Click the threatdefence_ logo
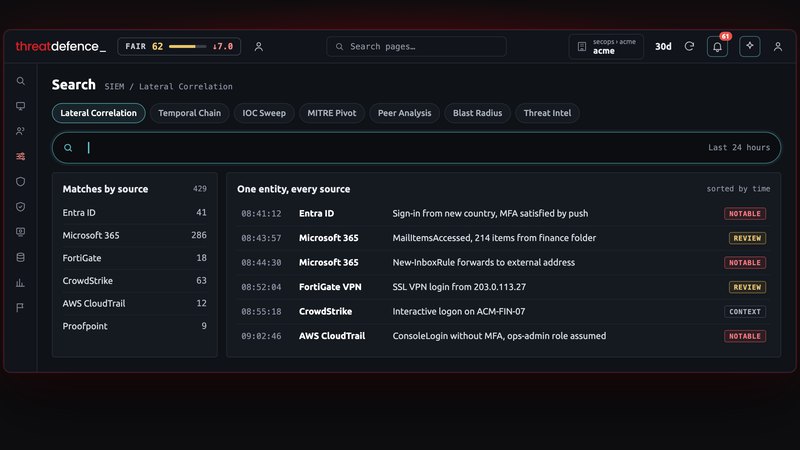The height and width of the screenshot is (450, 800). (x=61, y=46)
